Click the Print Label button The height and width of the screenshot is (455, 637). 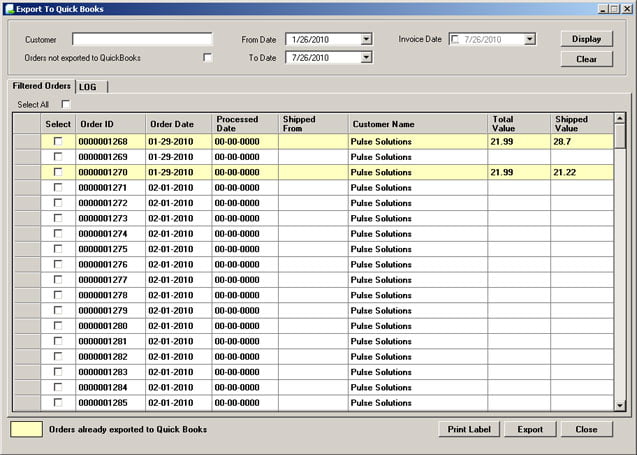pos(469,429)
